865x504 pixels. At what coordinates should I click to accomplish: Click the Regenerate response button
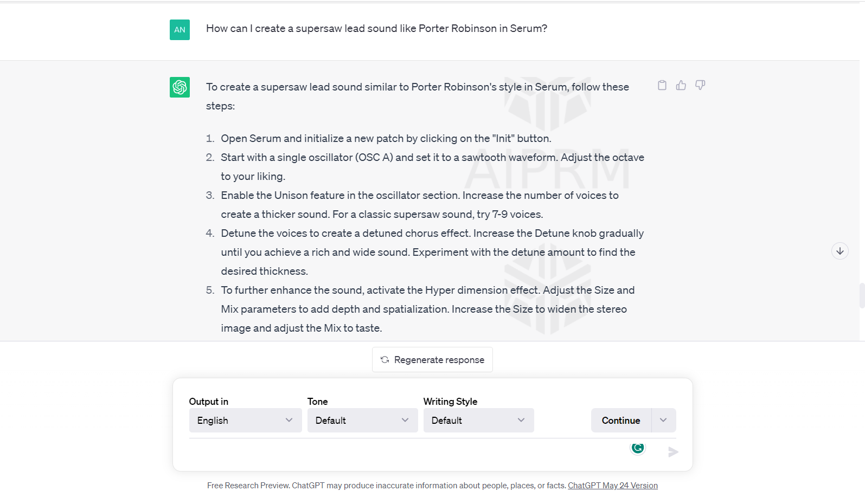[432, 360]
